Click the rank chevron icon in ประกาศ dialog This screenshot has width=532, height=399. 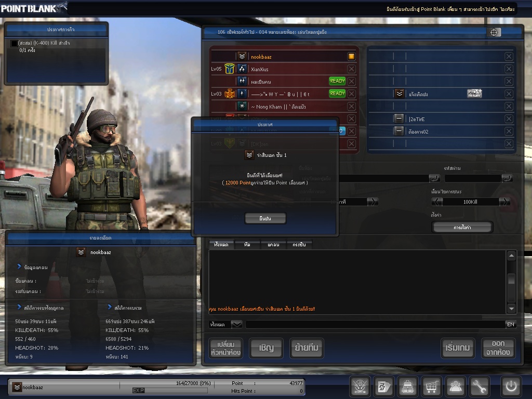click(x=249, y=155)
